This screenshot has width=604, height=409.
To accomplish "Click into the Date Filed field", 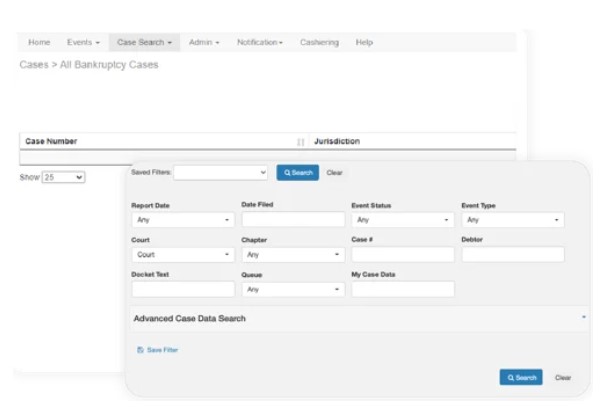I will point(292,220).
